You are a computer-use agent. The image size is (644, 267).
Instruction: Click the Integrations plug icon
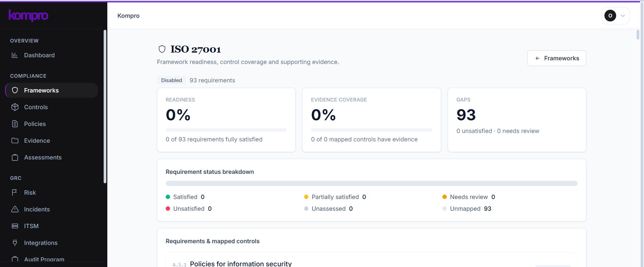[x=15, y=243]
